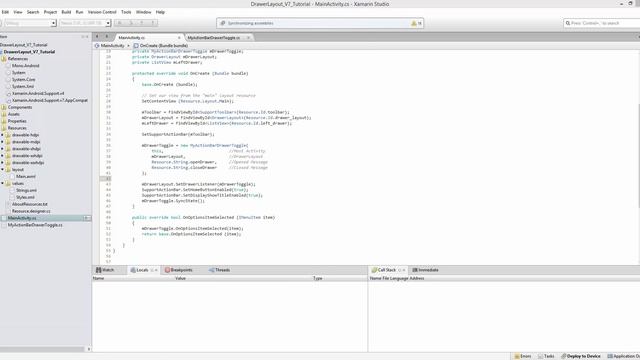Open the Errors pad from status bar
This screenshot has width=640, height=360.
[x=523, y=356]
